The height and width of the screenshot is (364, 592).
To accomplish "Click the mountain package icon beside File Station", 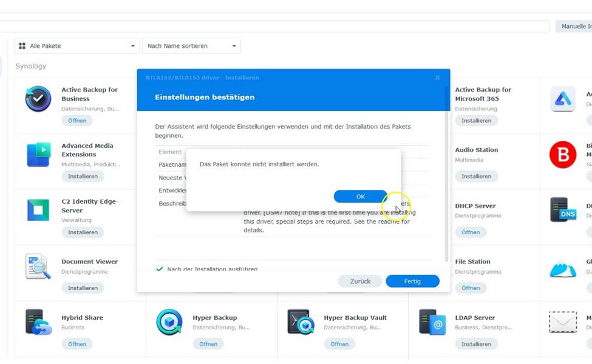I will [x=563, y=268].
